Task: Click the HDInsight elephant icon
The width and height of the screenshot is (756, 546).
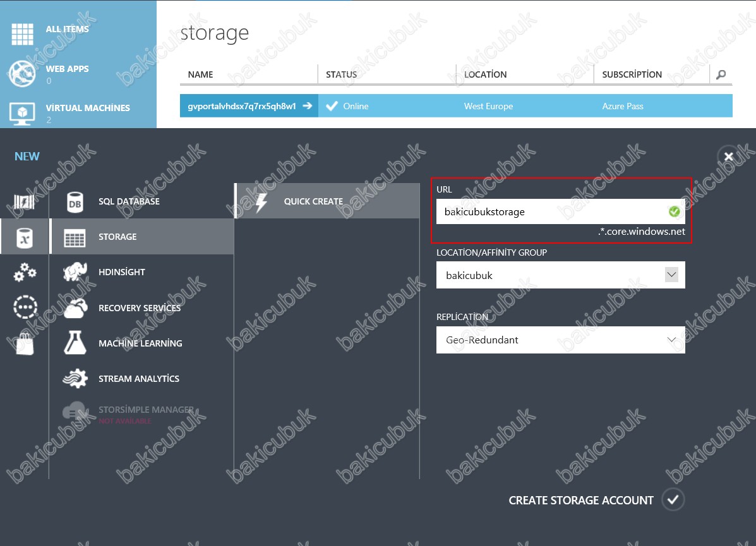Action: [75, 272]
